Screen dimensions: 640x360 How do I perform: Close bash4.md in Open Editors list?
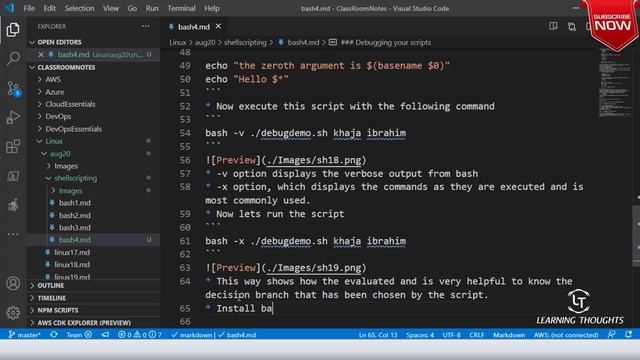41,54
